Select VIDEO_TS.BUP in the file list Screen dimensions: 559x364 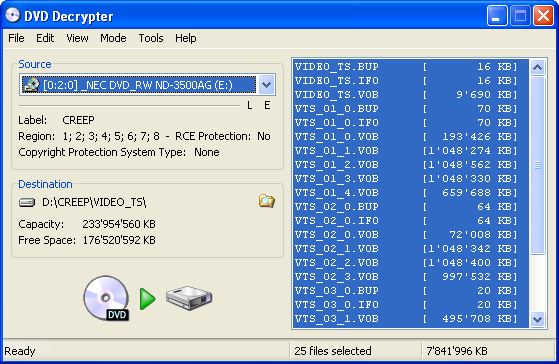coord(411,67)
